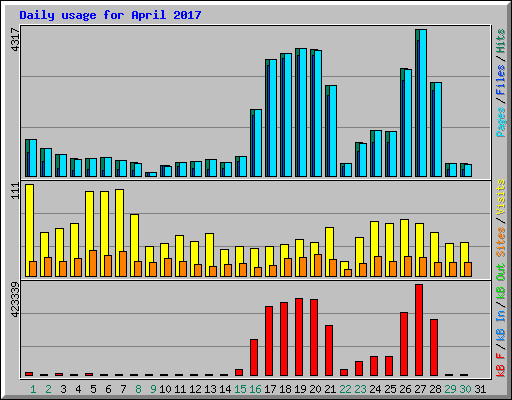The height and width of the screenshot is (400, 512).
Task: Click the red kB bar for day 19
Action: point(299,337)
